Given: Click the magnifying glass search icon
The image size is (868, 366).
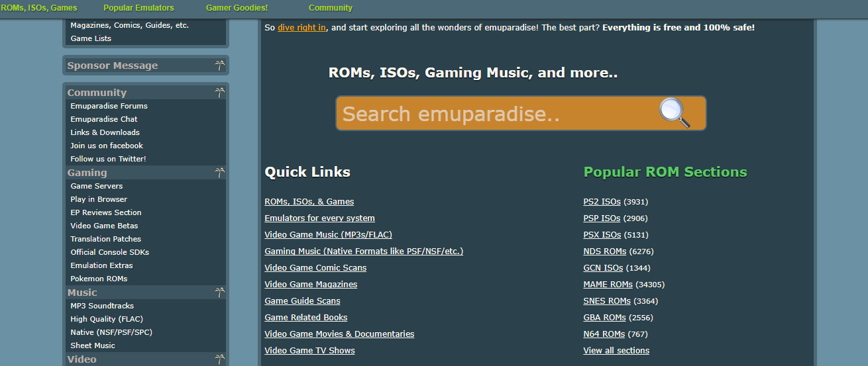Looking at the screenshot, I should tap(675, 113).
